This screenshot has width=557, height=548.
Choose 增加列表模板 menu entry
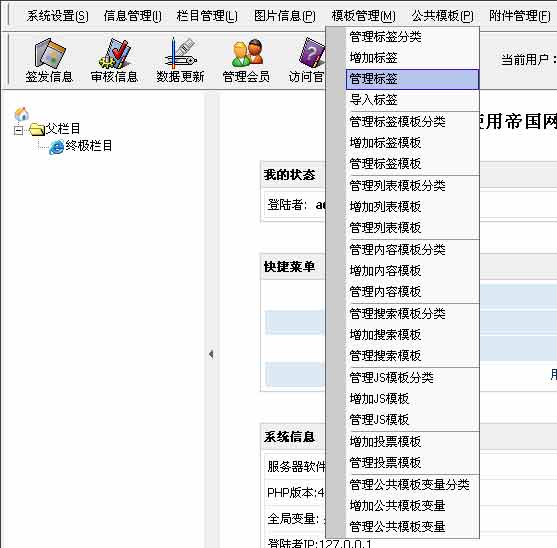click(x=412, y=206)
